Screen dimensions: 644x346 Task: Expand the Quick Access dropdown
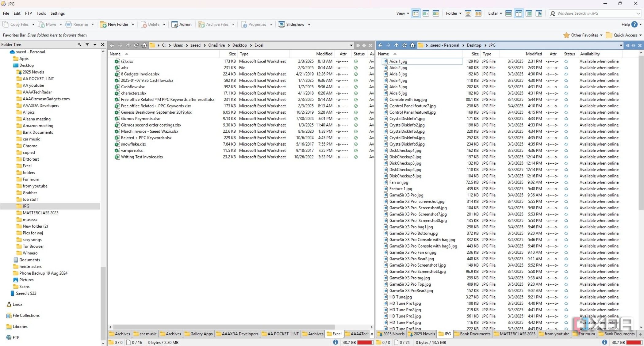[x=640, y=35]
